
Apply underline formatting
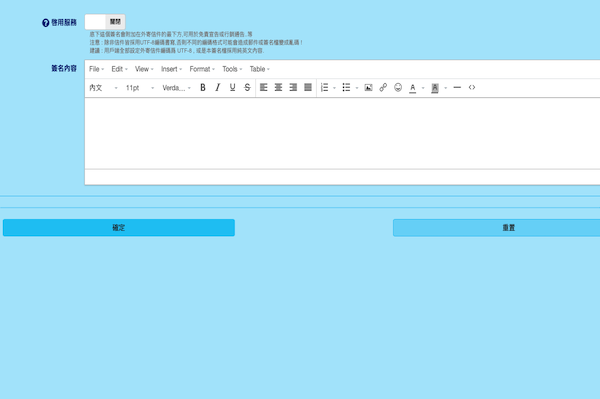(232, 88)
